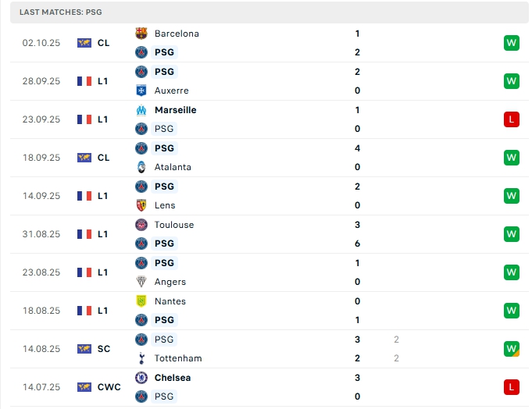
Task: Open the Atalanta team name link
Action: [x=173, y=167]
